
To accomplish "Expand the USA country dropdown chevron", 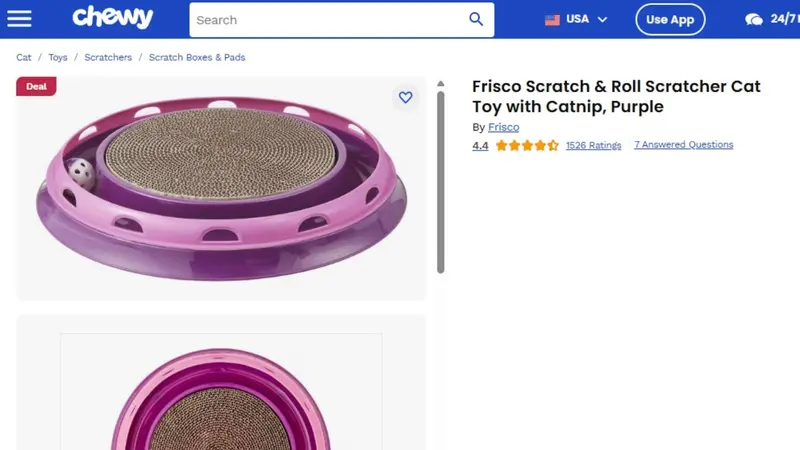I will pyautogui.click(x=603, y=20).
